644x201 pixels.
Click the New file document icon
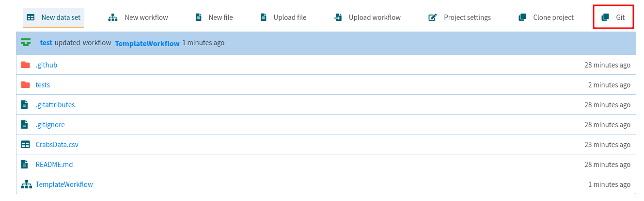click(x=198, y=17)
